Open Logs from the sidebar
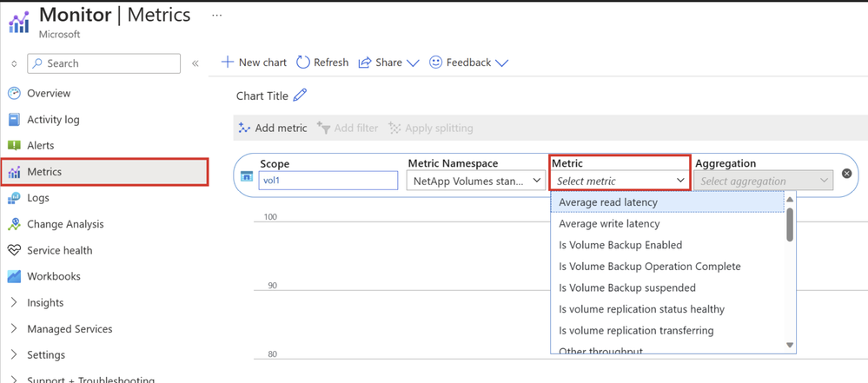Viewport: 868px width, 383px height. coord(38,198)
